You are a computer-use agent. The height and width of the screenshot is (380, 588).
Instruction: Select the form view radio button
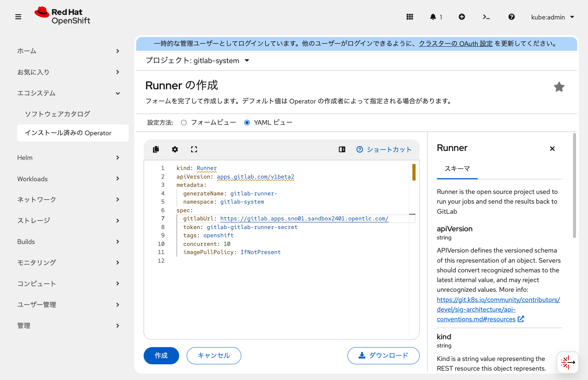(184, 123)
